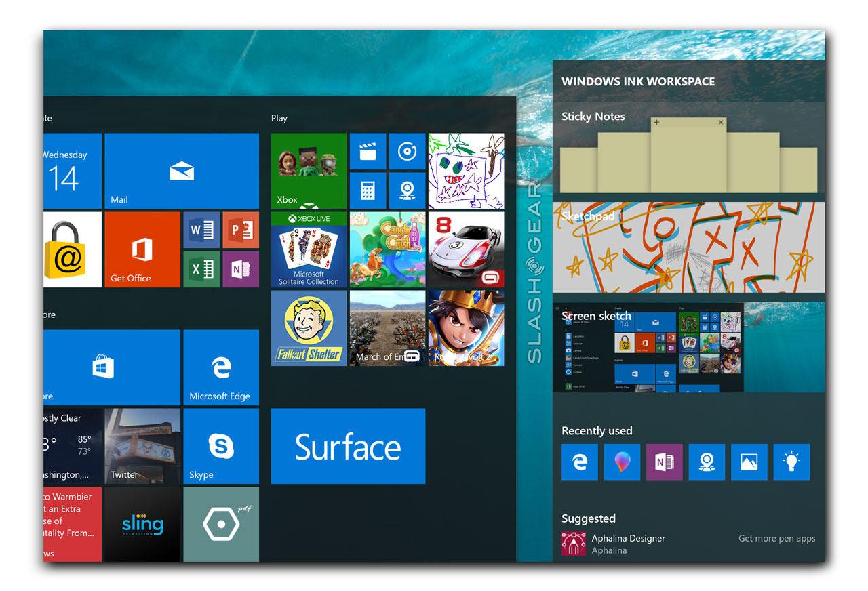Close the front sticky note

721,123
